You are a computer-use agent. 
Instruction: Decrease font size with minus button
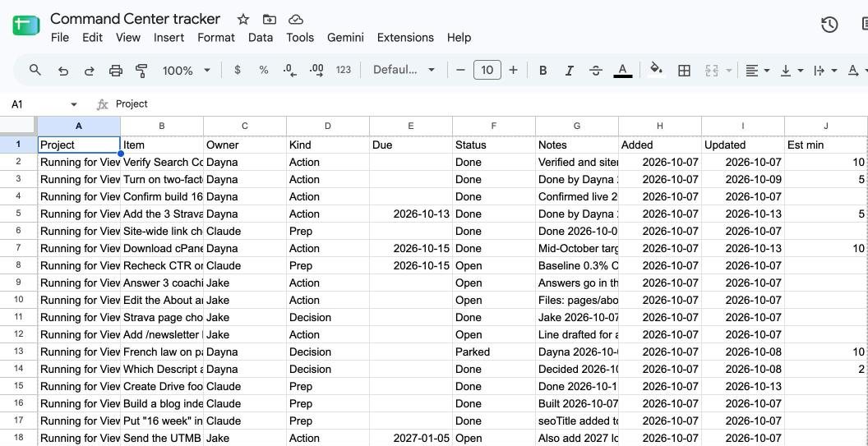pos(460,71)
